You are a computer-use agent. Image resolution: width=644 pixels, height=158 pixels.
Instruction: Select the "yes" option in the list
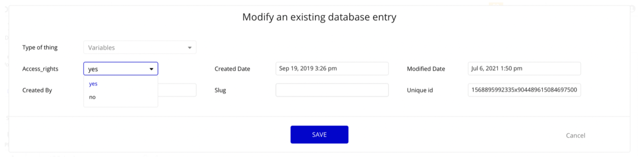tap(93, 84)
